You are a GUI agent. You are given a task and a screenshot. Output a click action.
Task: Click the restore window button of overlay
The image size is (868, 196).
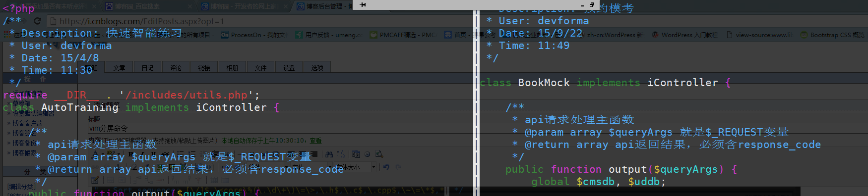(x=591, y=4)
